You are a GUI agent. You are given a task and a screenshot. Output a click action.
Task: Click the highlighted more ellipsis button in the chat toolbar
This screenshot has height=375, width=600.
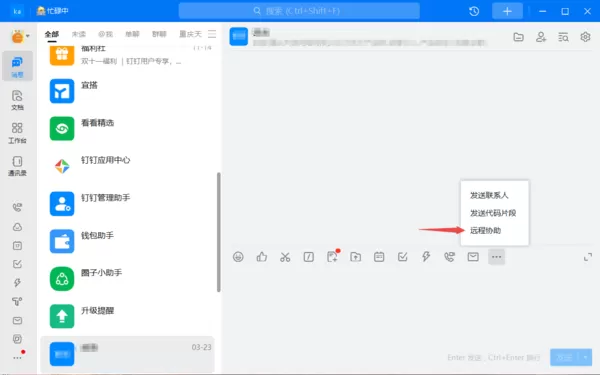coord(496,257)
